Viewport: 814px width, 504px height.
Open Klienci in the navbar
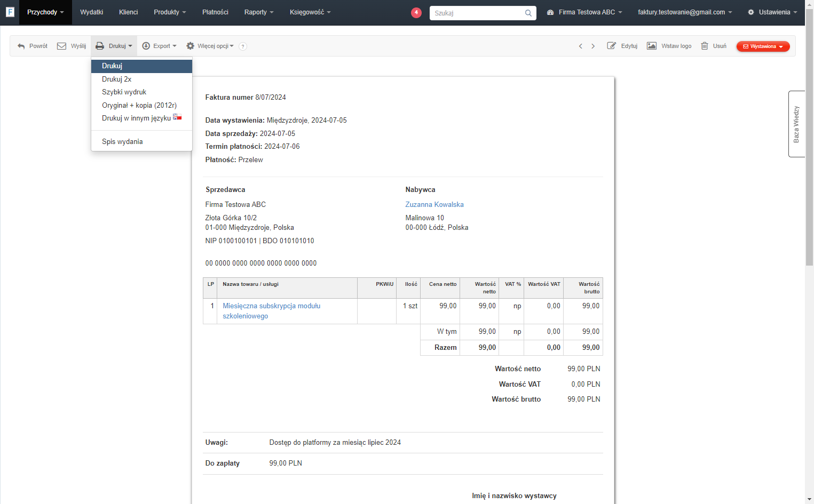pos(129,12)
